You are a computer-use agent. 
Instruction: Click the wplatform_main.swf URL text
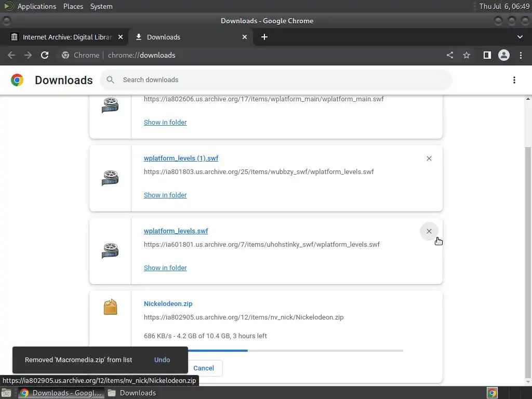pyautogui.click(x=263, y=99)
